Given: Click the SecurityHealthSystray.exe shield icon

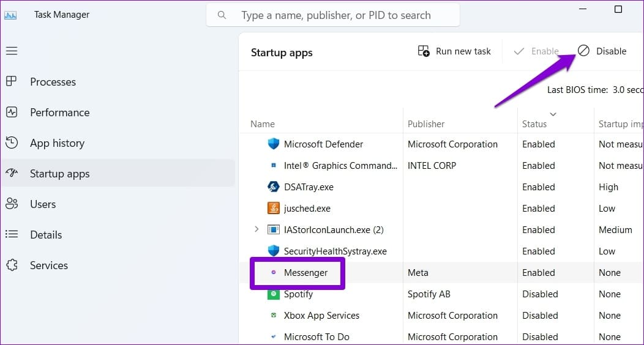Looking at the screenshot, I should 274,251.
